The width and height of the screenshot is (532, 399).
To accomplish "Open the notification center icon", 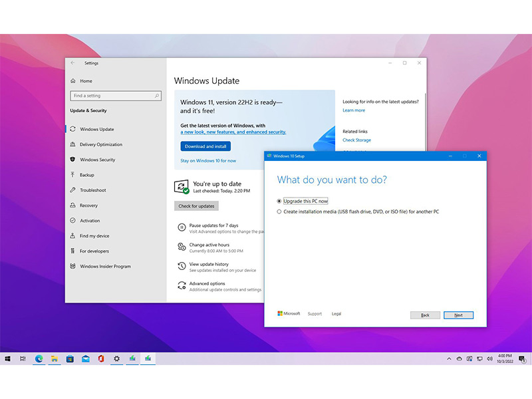I will 522,358.
